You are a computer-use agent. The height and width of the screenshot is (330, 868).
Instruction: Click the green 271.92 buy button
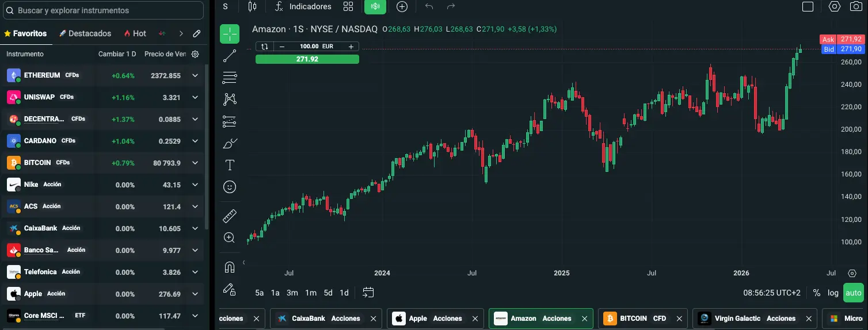pos(307,59)
